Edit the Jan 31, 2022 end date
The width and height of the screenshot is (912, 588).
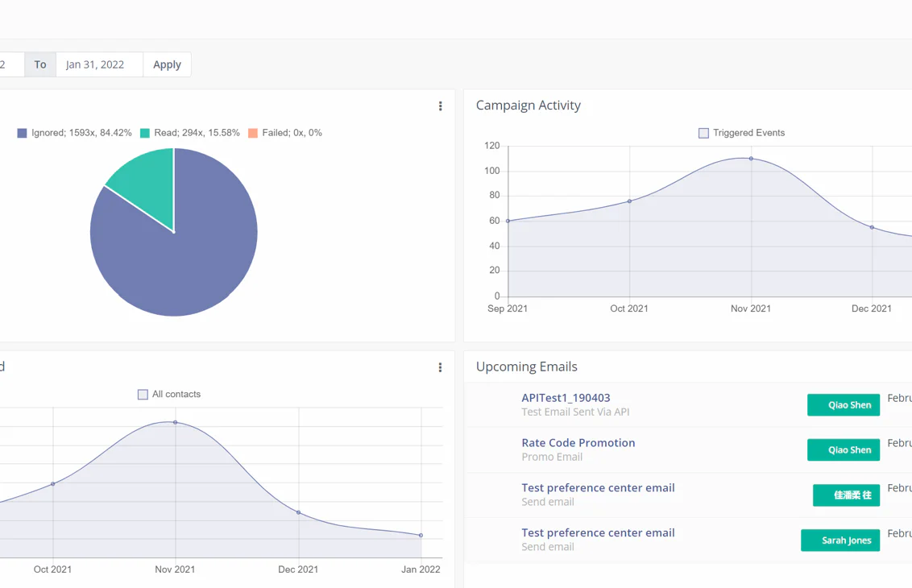[x=99, y=64]
